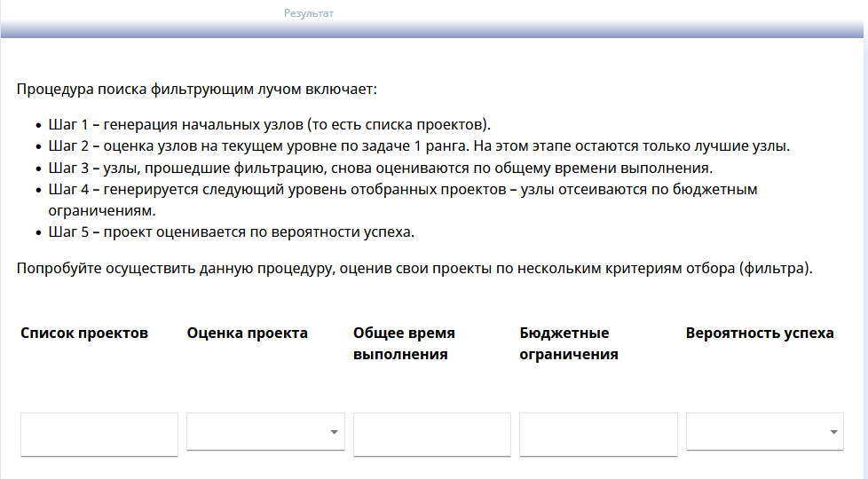The height and width of the screenshot is (479, 868).
Task: Click the word ограничениям in Шаг 4
Action: click(x=101, y=211)
